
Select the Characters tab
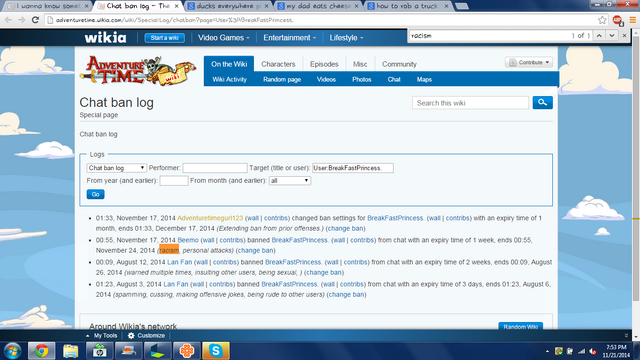click(x=278, y=64)
